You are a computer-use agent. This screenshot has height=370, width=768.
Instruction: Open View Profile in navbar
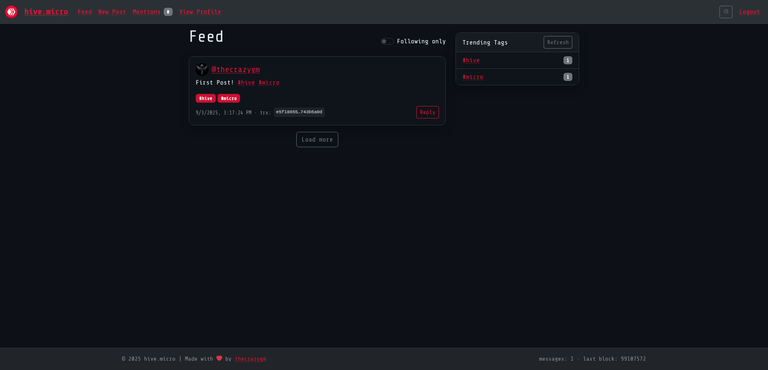(x=200, y=12)
